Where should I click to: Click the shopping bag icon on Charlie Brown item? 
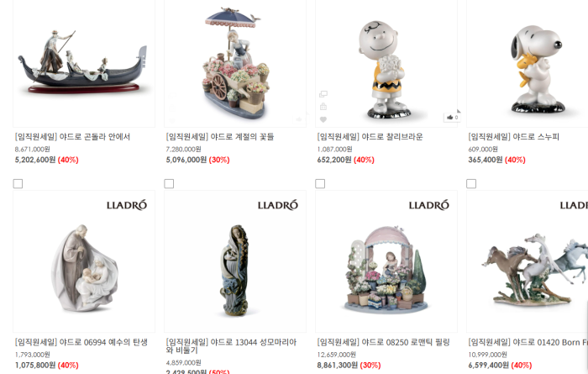(x=323, y=107)
